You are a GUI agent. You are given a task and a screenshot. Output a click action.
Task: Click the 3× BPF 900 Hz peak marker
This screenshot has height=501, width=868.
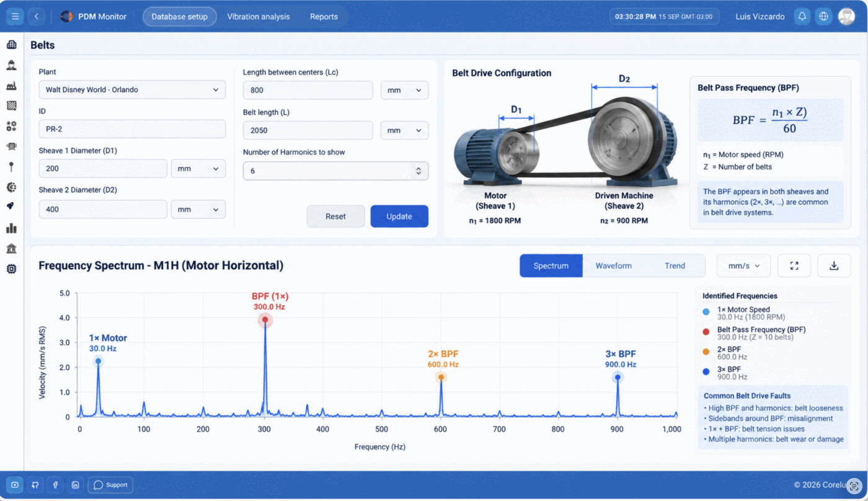click(x=618, y=377)
